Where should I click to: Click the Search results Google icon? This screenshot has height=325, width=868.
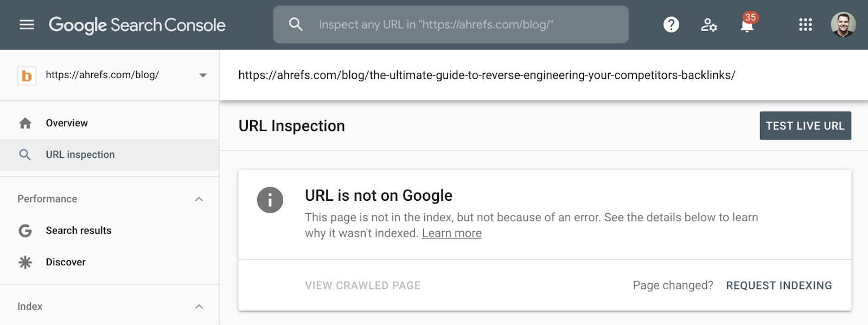pyautogui.click(x=25, y=230)
